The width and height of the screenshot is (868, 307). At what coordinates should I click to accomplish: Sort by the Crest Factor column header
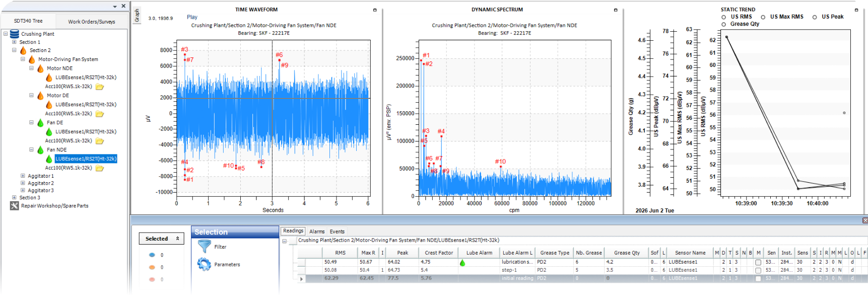tap(439, 253)
